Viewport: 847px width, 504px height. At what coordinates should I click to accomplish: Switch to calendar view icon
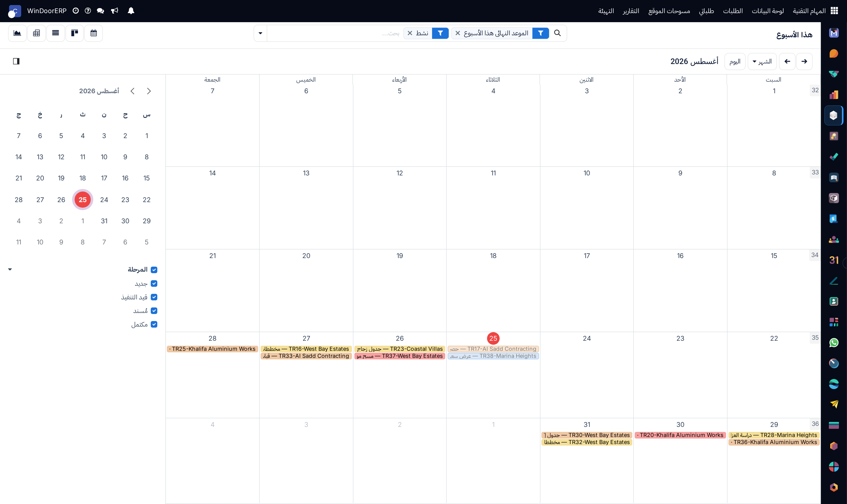point(94,33)
